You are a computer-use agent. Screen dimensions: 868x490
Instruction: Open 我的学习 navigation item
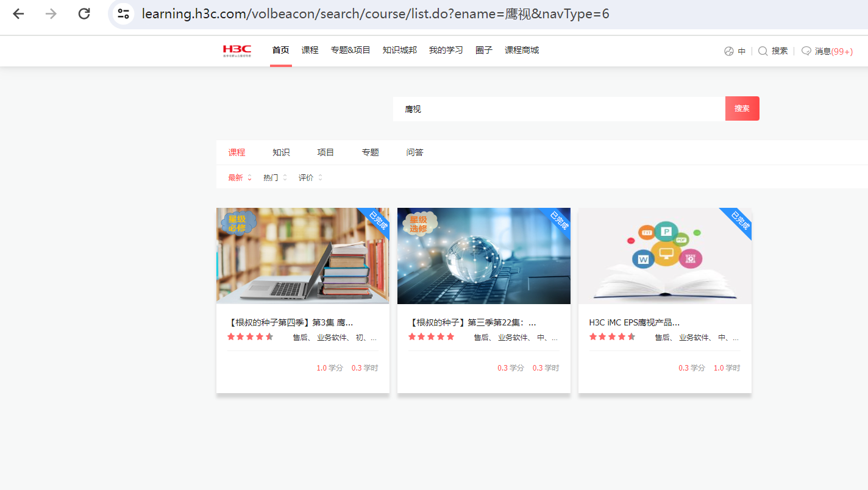(446, 50)
